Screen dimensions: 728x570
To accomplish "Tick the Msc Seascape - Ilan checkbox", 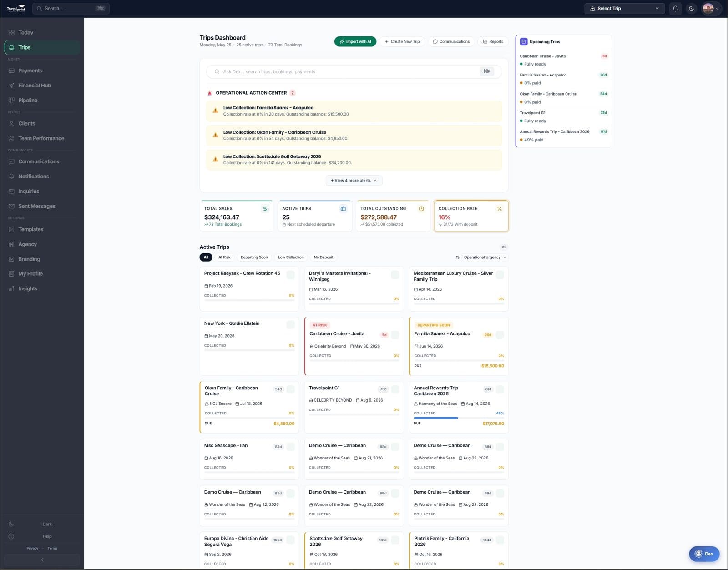I will 290,447.
